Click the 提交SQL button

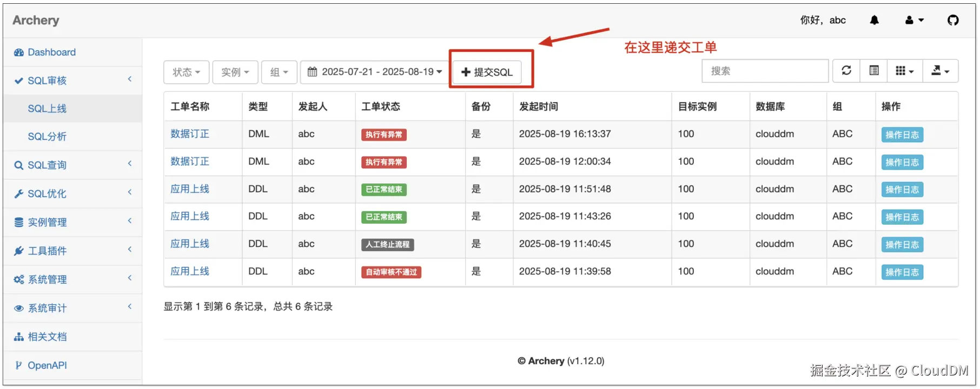(487, 72)
